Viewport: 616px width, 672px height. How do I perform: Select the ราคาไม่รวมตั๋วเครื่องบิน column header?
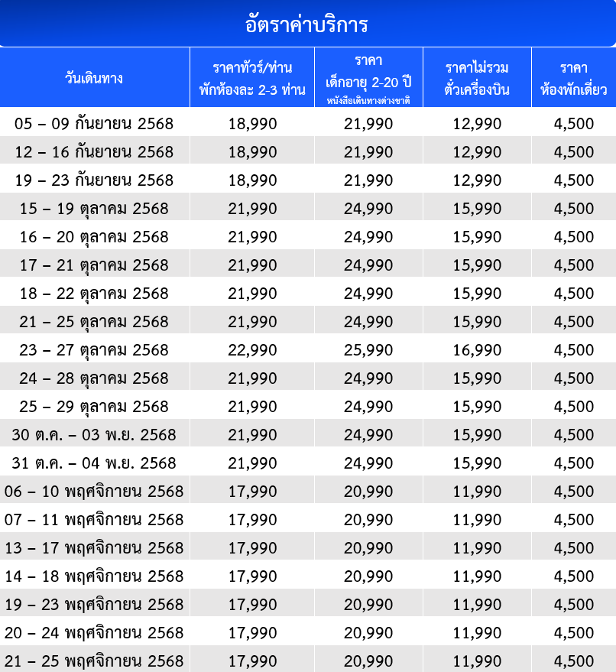[x=477, y=78]
